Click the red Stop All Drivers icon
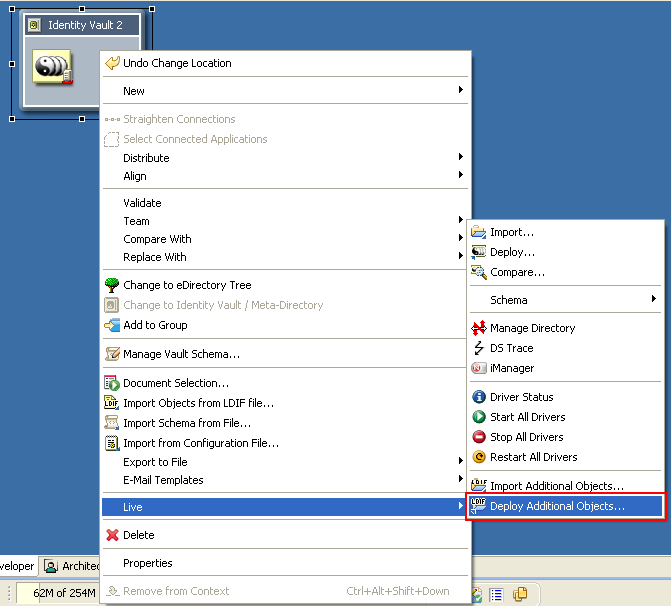The height and width of the screenshot is (606, 671). click(x=479, y=437)
